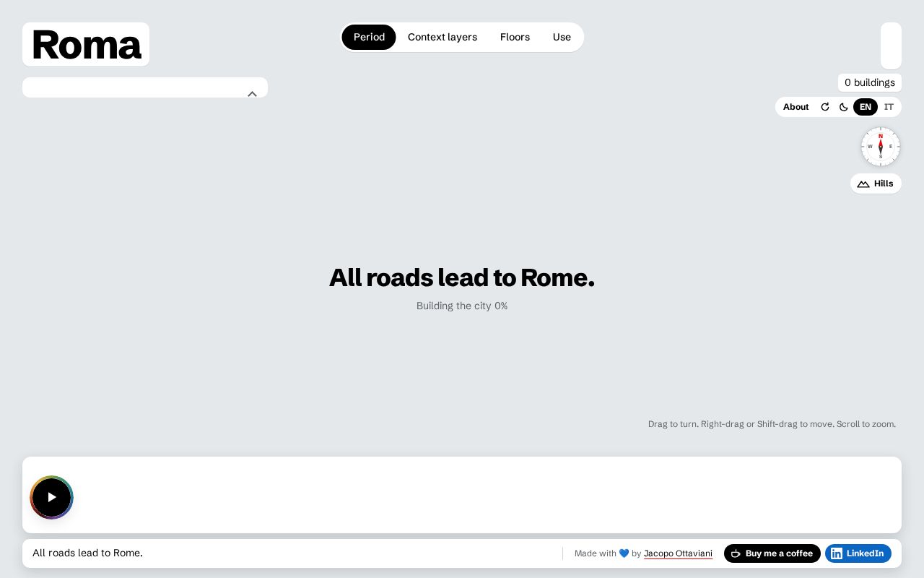Image resolution: width=924 pixels, height=578 pixels.
Task: Click the reset view refresh icon
Action: tap(825, 107)
